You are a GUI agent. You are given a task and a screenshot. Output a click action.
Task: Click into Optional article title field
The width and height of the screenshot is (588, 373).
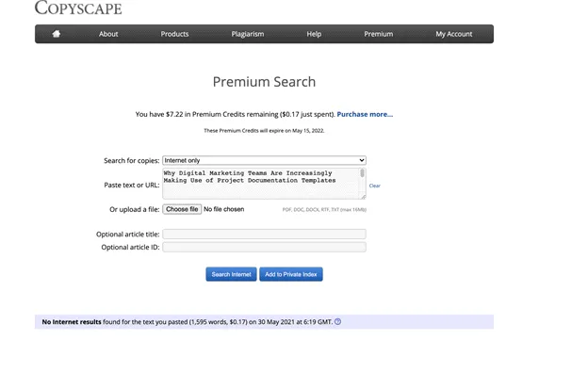[x=265, y=234]
